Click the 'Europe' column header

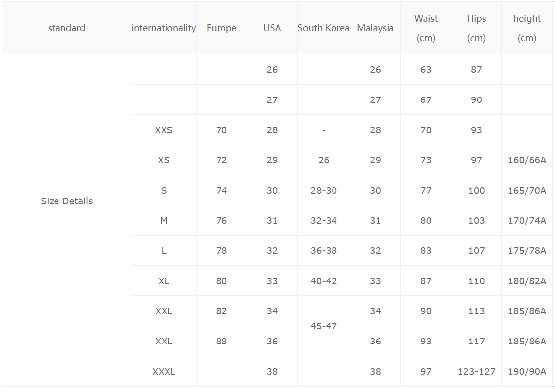point(222,28)
